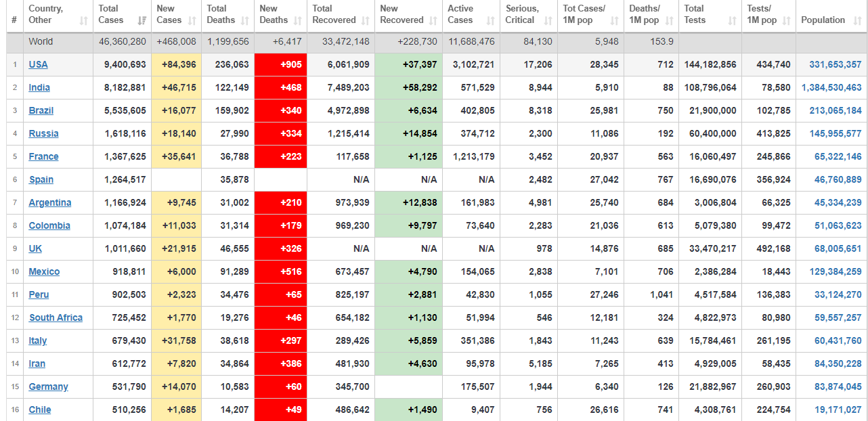Click World total cases value 46,360,280

pyautogui.click(x=122, y=41)
